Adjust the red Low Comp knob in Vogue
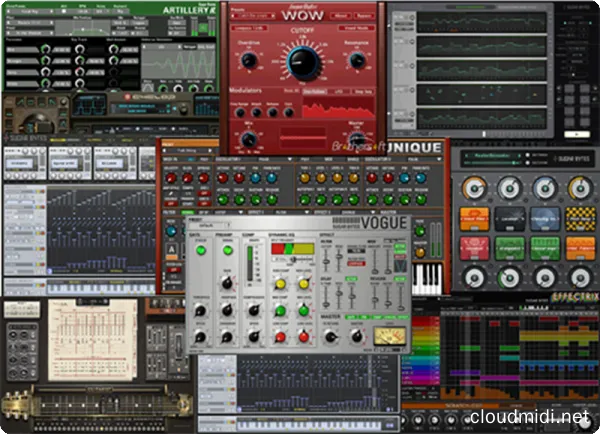 point(280,337)
